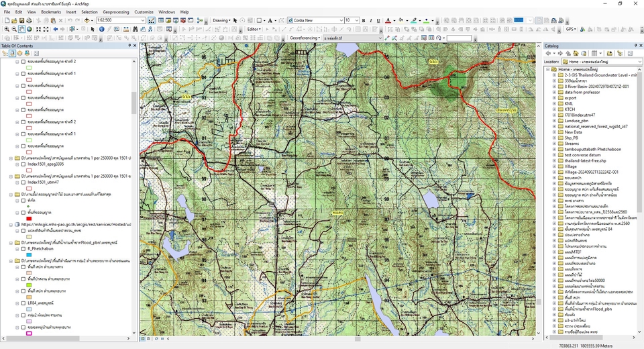Image resolution: width=644 pixels, height=349 pixels.
Task: Toggle the fl_Phetchabun layer checkbox
Action: [23, 248]
